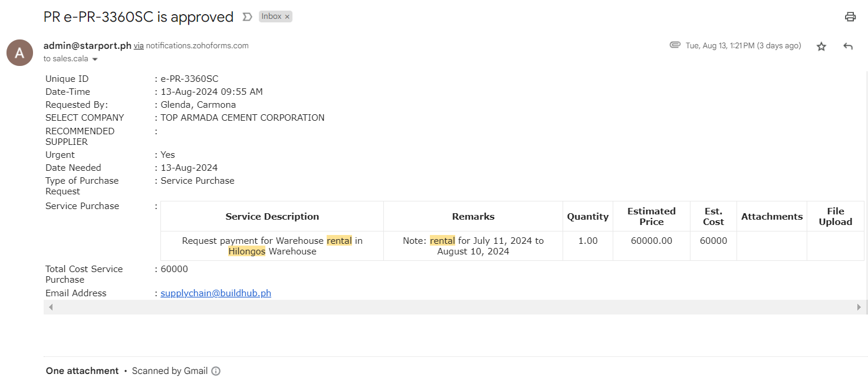
Task: Click the horizontal scrollbar left arrow
Action: [51, 307]
